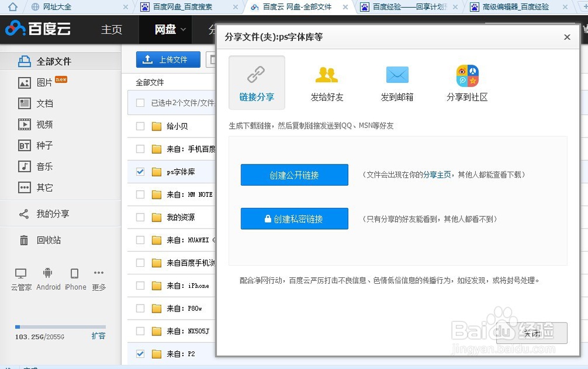Click the 全部文件 breadcrumb text
The image size is (588, 369).
point(149,82)
